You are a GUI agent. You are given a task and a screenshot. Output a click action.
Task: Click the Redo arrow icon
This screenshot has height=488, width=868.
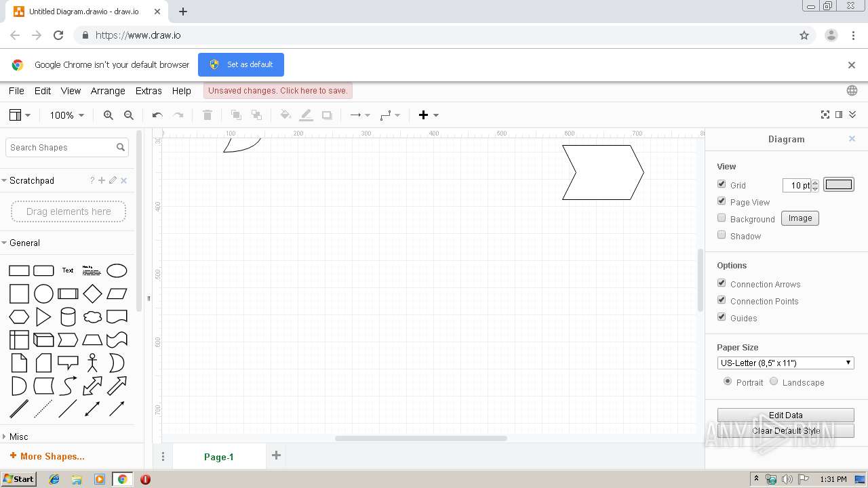pos(178,115)
